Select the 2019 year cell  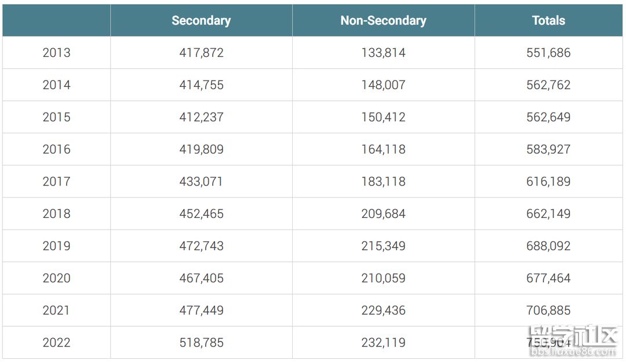tap(56, 246)
